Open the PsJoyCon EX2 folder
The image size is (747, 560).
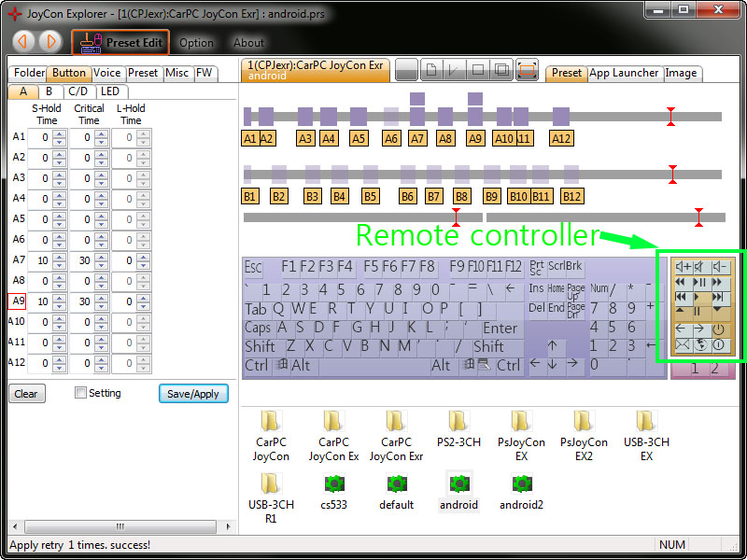click(x=584, y=436)
